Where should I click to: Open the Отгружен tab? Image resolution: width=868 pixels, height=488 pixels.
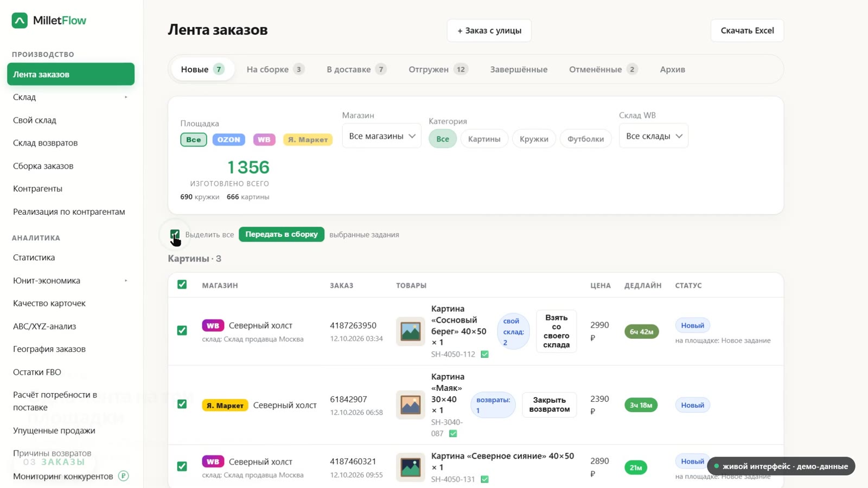tap(438, 69)
